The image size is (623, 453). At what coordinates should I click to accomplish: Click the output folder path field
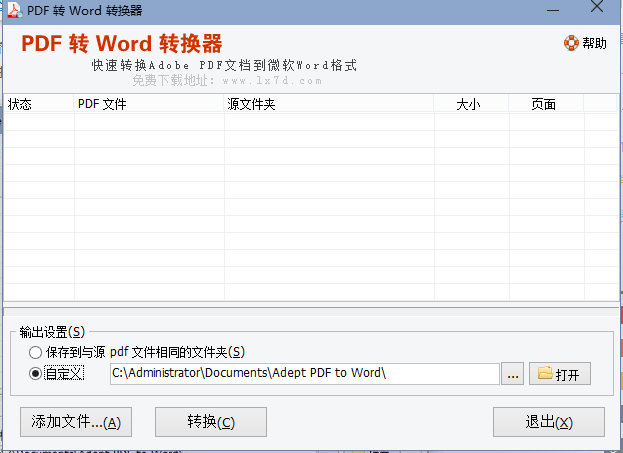tap(305, 374)
